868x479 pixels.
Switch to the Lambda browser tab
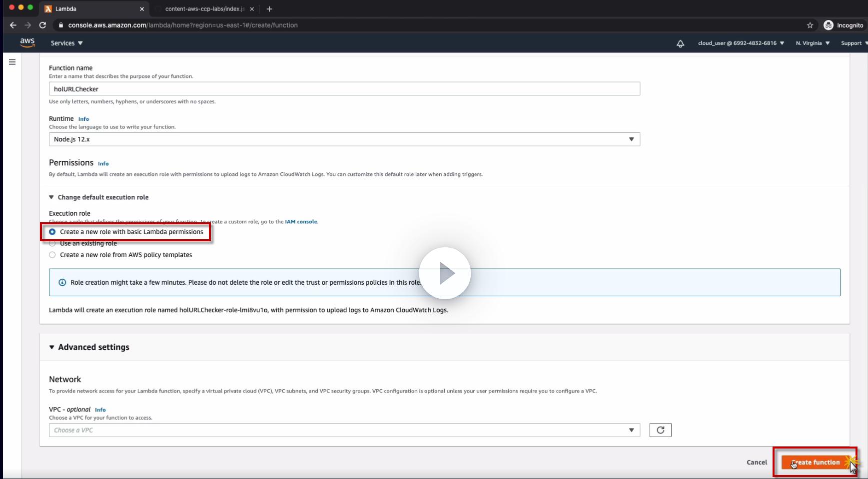click(x=95, y=9)
